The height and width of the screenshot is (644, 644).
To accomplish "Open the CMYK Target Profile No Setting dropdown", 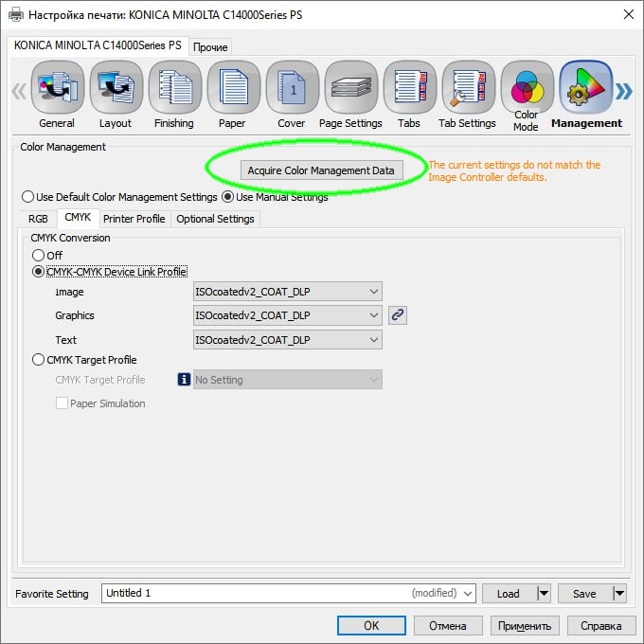I will tap(288, 380).
